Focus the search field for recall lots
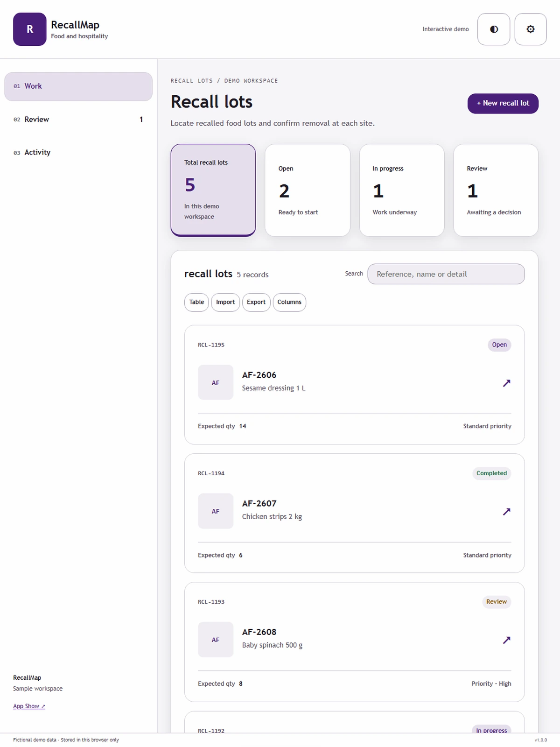560x747 pixels. pyautogui.click(x=446, y=274)
